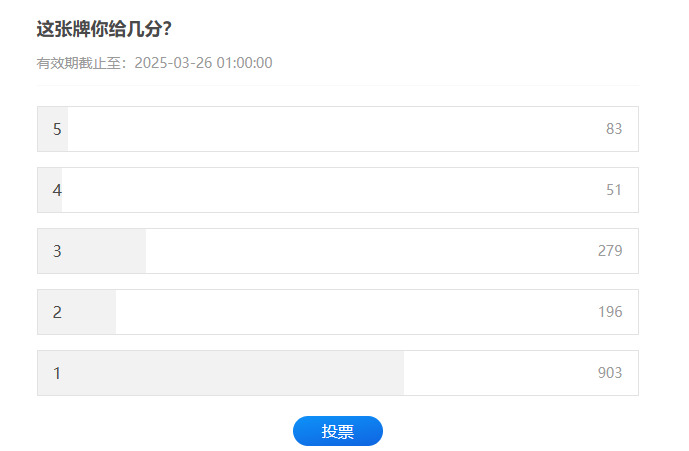
Task: Select the 5 points poll option
Action: 337,129
